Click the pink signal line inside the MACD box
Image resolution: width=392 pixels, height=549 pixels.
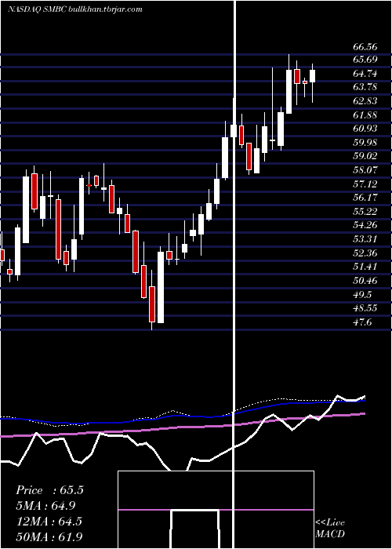[216, 510]
